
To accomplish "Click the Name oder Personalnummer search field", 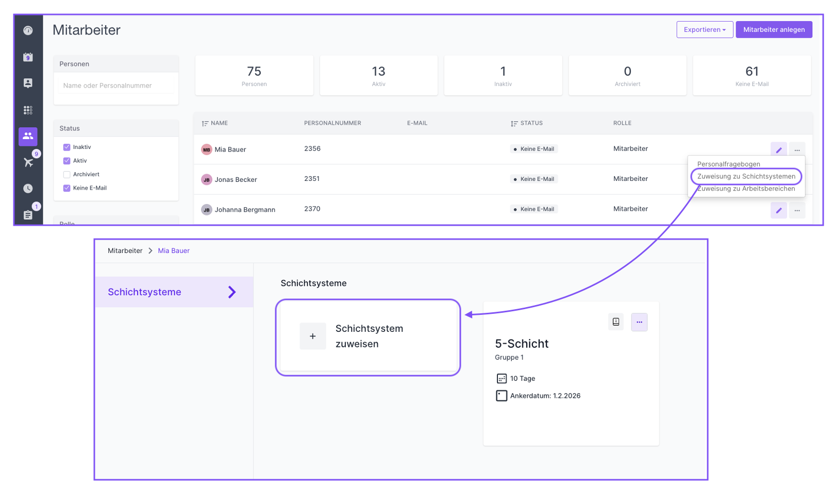I will click(116, 86).
